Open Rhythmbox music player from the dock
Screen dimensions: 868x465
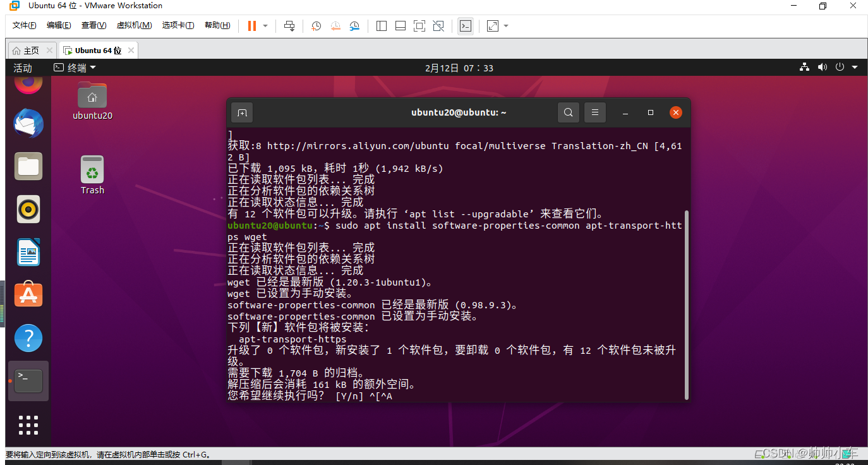tap(28, 209)
